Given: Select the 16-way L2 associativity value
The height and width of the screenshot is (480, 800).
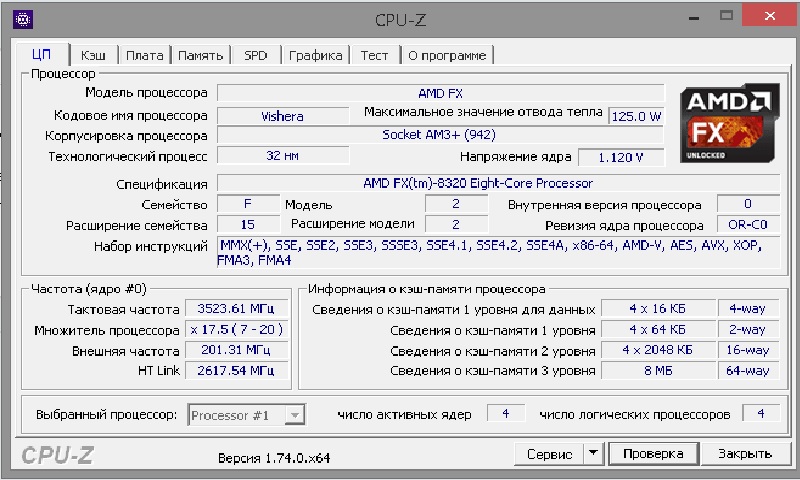Looking at the screenshot, I should (x=748, y=350).
